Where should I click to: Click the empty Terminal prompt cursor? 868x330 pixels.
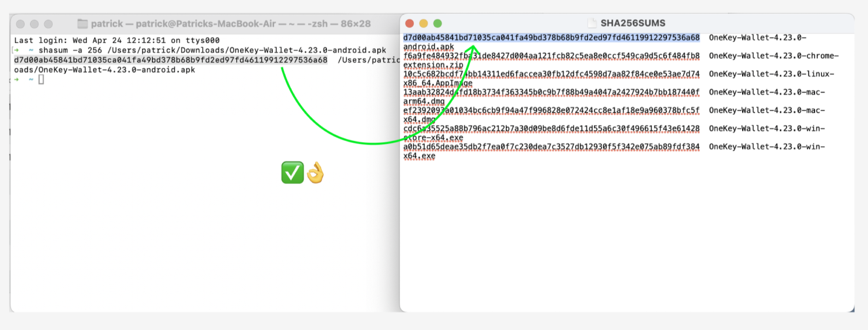(41, 80)
